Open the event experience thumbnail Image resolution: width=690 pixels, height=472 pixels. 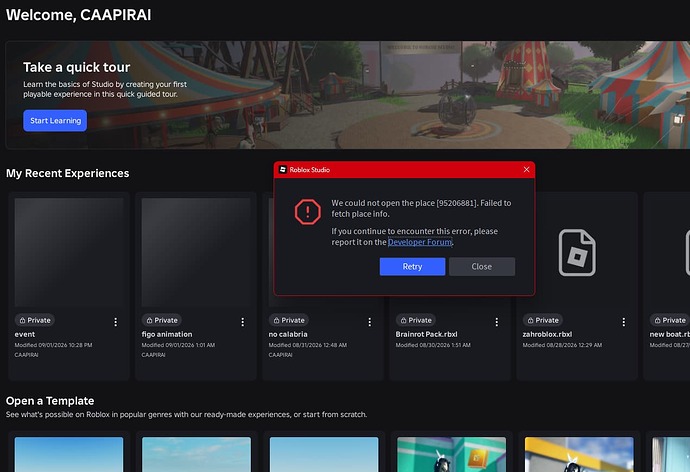pyautogui.click(x=69, y=252)
